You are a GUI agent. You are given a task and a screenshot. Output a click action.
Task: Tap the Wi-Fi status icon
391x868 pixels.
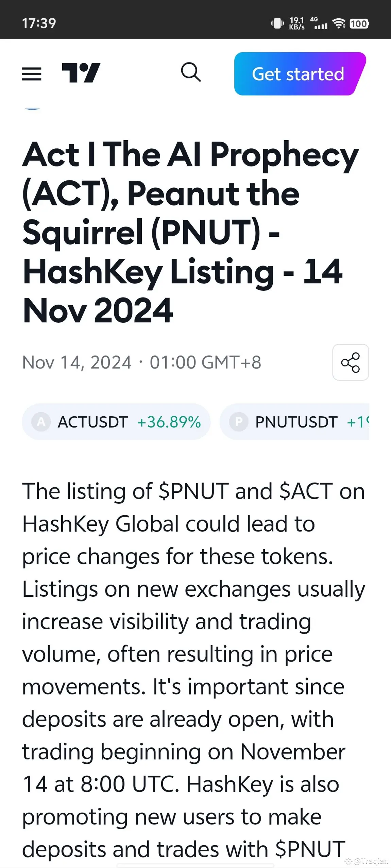(x=339, y=23)
